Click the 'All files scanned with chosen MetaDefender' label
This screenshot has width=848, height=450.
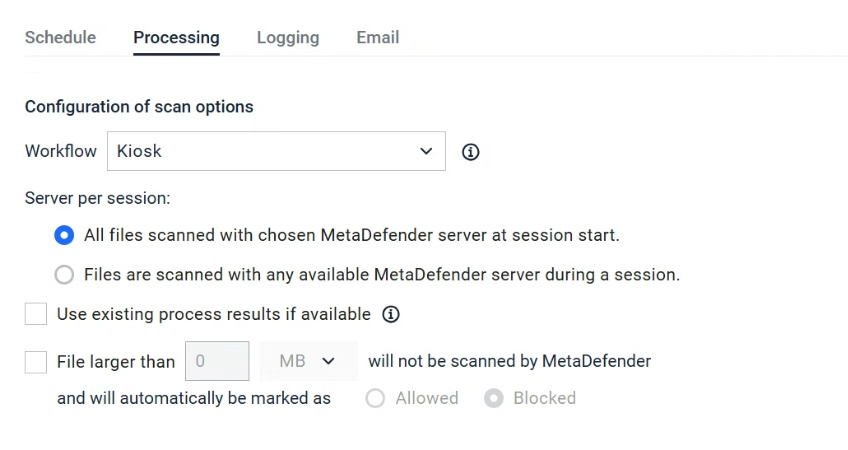tap(352, 235)
